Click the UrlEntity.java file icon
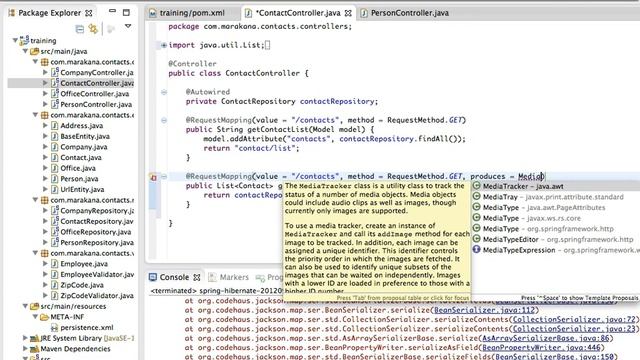 (55, 189)
